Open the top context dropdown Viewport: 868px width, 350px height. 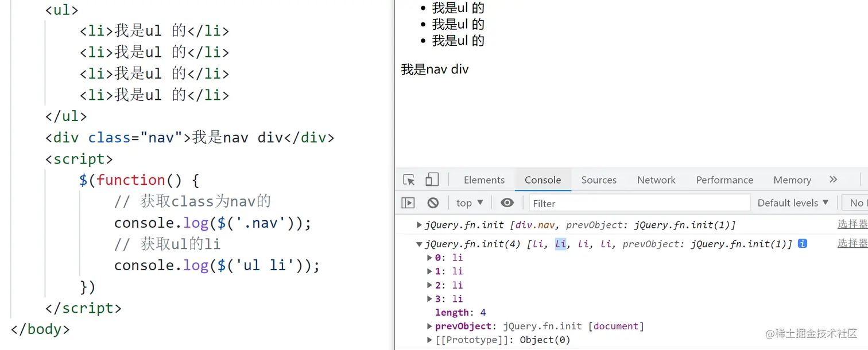pyautogui.click(x=470, y=203)
